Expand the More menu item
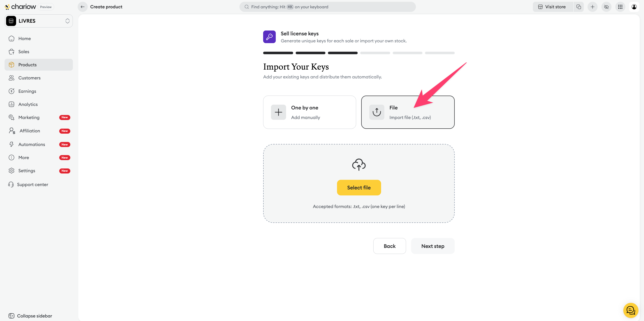The height and width of the screenshot is (321, 644). [x=24, y=158]
